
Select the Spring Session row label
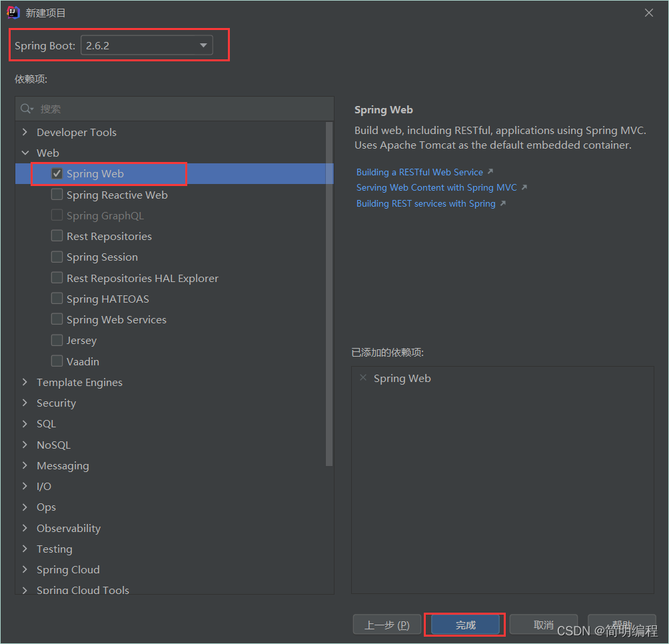pyautogui.click(x=102, y=257)
